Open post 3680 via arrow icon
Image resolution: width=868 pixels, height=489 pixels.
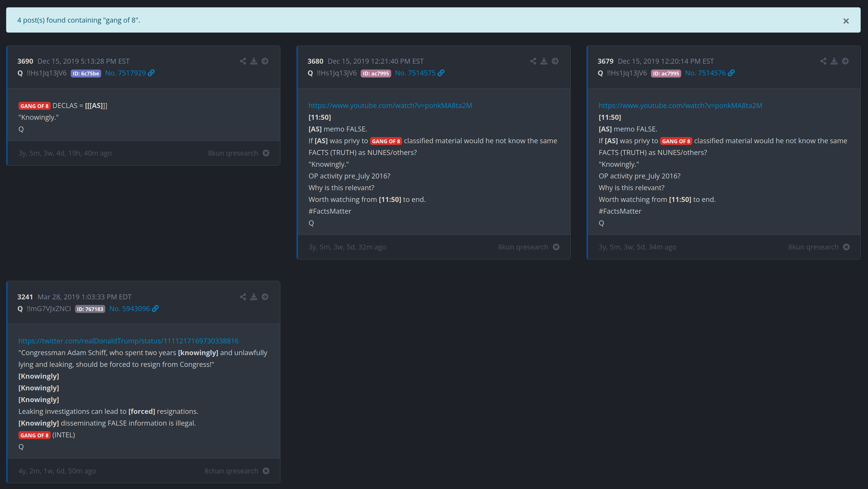point(555,61)
